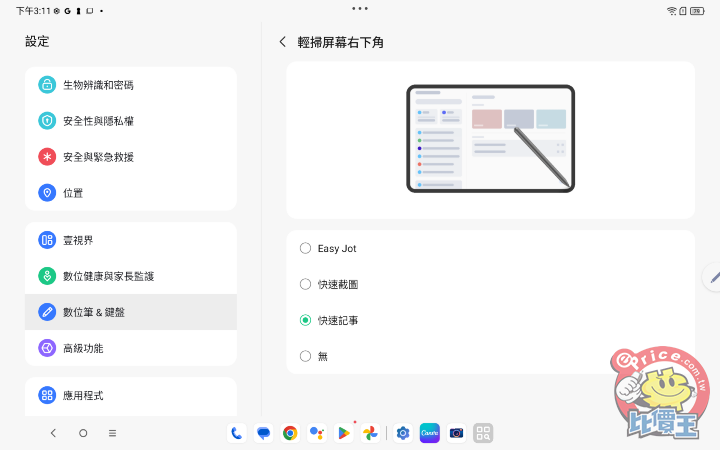The width and height of the screenshot is (720, 450).
Task: Open 應用程式 settings entry
Action: click(131, 395)
